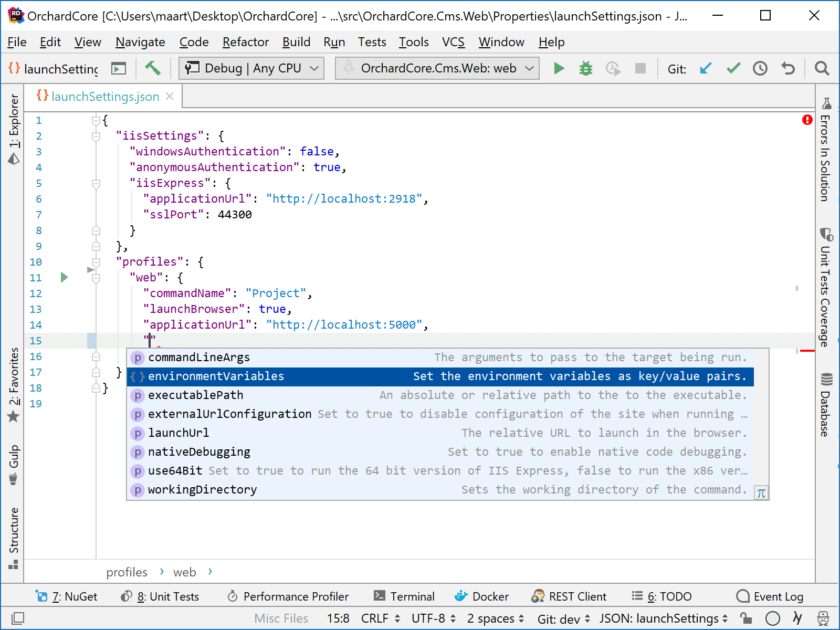Run the selected web configuration

click(559, 68)
